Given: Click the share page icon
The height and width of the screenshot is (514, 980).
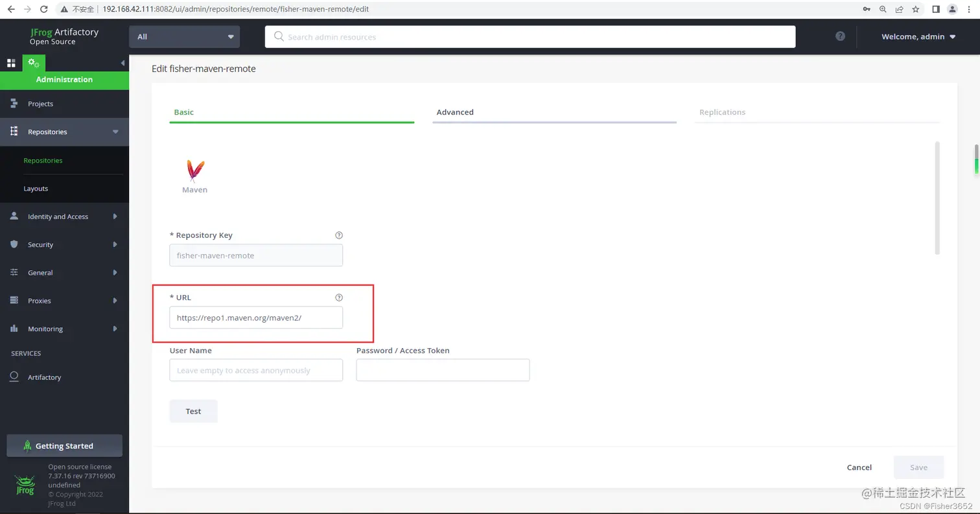Looking at the screenshot, I should 900,9.
